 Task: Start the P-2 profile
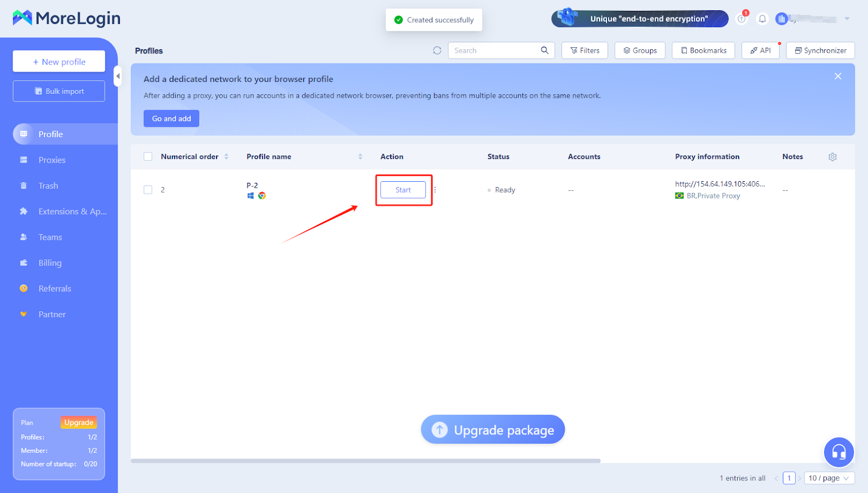tap(403, 190)
